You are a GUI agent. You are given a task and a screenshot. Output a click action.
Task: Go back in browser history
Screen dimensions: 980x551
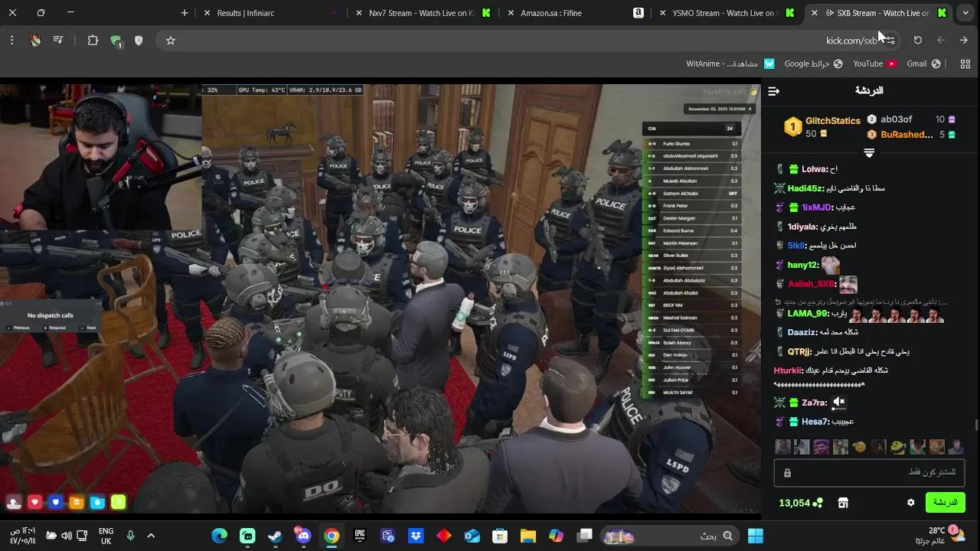point(964,41)
